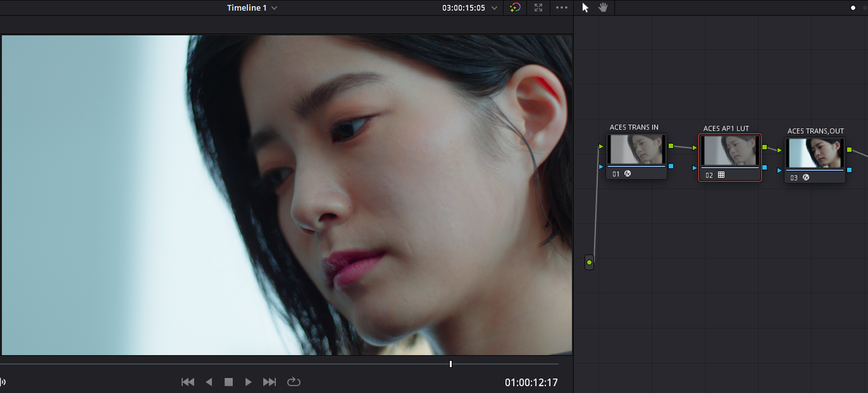
Task: Click the blue key output of node 03
Action: tap(850, 170)
